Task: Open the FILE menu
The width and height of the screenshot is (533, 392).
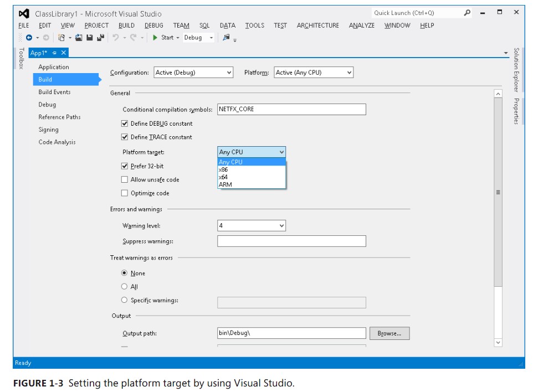Action: tap(23, 25)
